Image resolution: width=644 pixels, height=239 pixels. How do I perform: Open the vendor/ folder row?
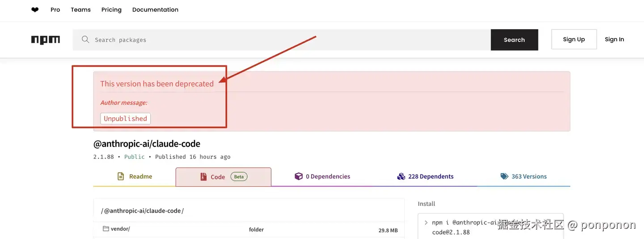[249, 229]
